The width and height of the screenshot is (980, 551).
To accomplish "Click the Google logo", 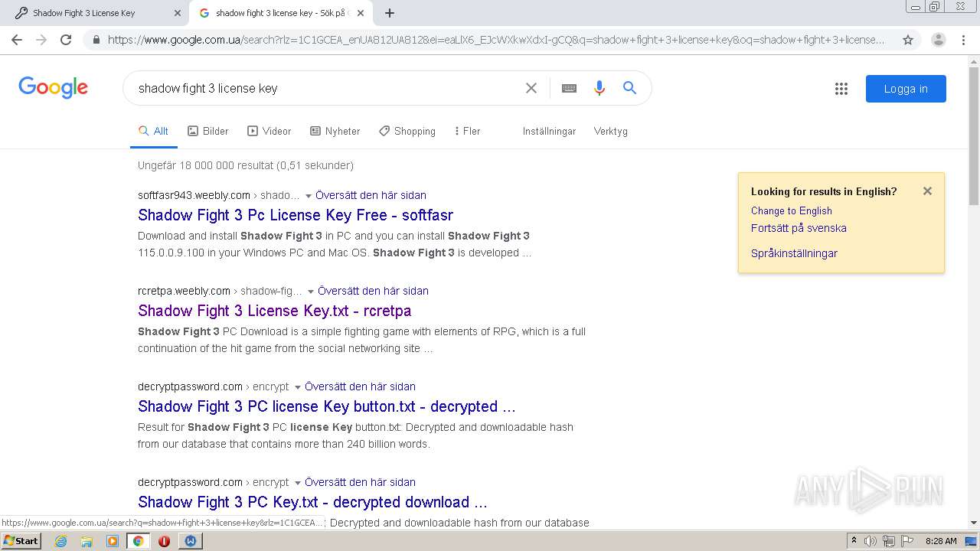I will [x=54, y=87].
